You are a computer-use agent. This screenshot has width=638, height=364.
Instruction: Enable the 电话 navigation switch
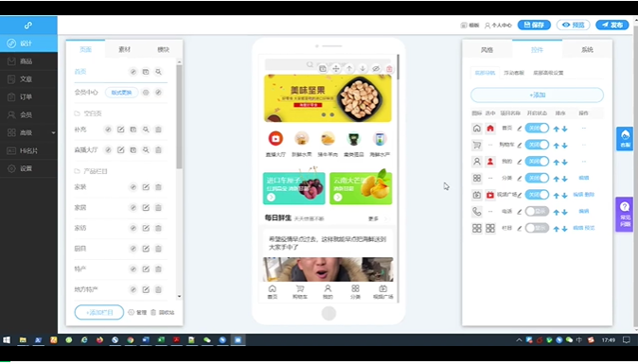click(x=537, y=211)
